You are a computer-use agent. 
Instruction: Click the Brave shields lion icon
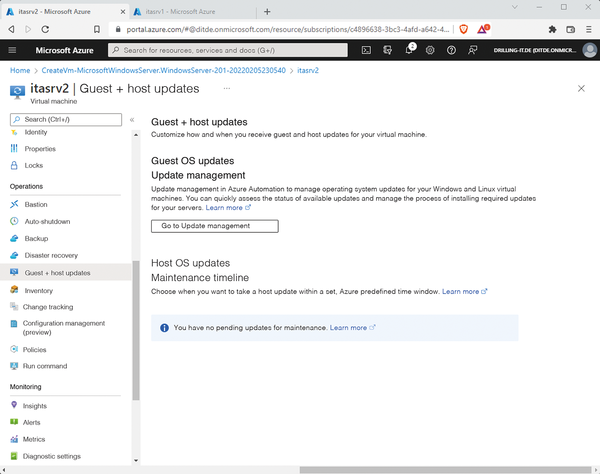(x=463, y=29)
